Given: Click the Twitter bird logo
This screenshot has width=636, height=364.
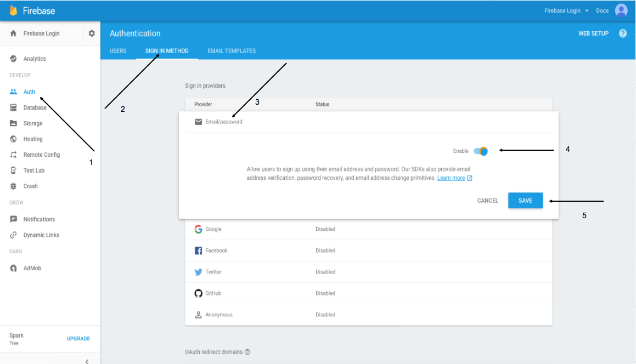Looking at the screenshot, I should click(198, 272).
